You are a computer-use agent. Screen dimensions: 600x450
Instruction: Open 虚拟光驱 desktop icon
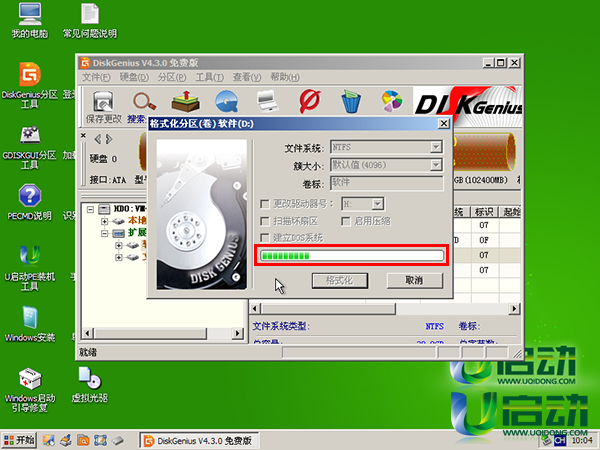pyautogui.click(x=90, y=384)
